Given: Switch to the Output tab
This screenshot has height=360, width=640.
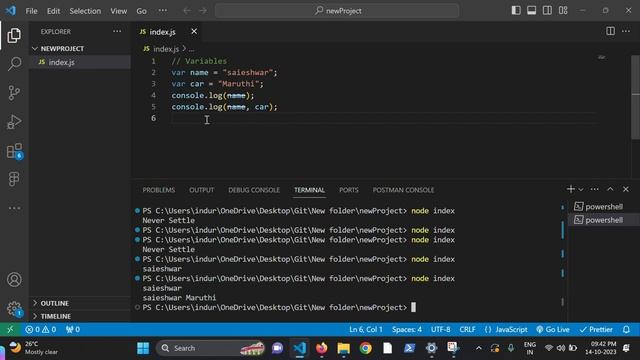Looking at the screenshot, I should (x=202, y=190).
